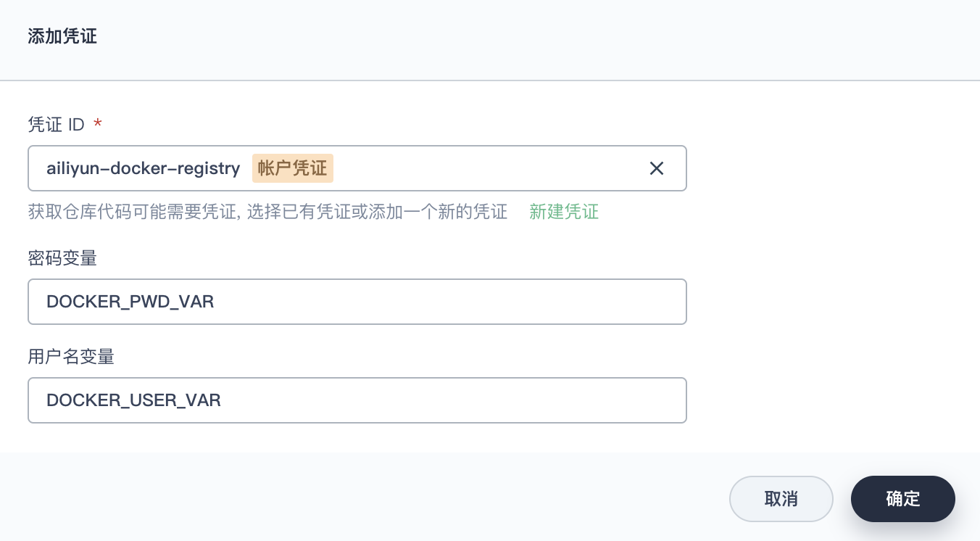
Task: Clear the selected credential using the X icon
Action: 656,168
